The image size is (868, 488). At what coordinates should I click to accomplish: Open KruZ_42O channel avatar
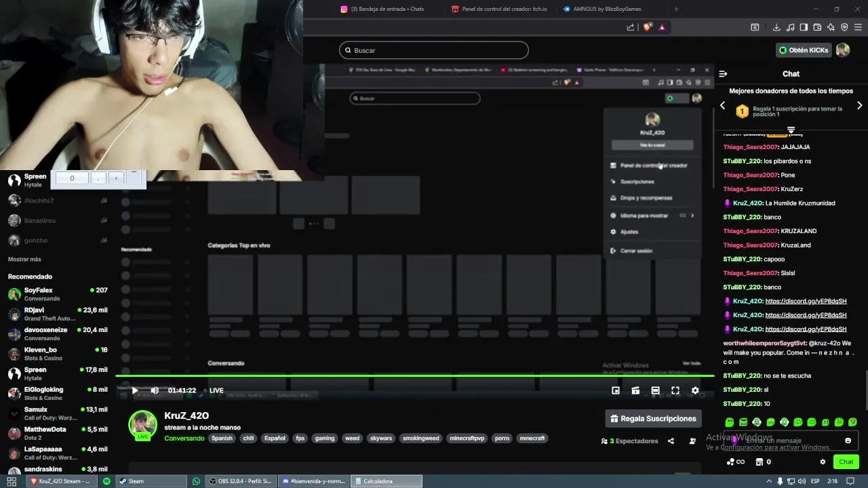(x=143, y=426)
